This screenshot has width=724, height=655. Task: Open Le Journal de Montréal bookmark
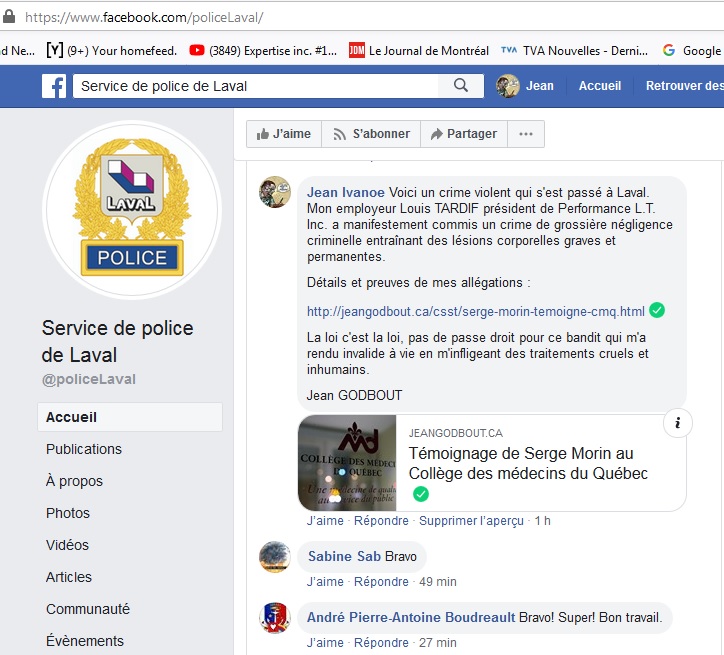coord(419,50)
